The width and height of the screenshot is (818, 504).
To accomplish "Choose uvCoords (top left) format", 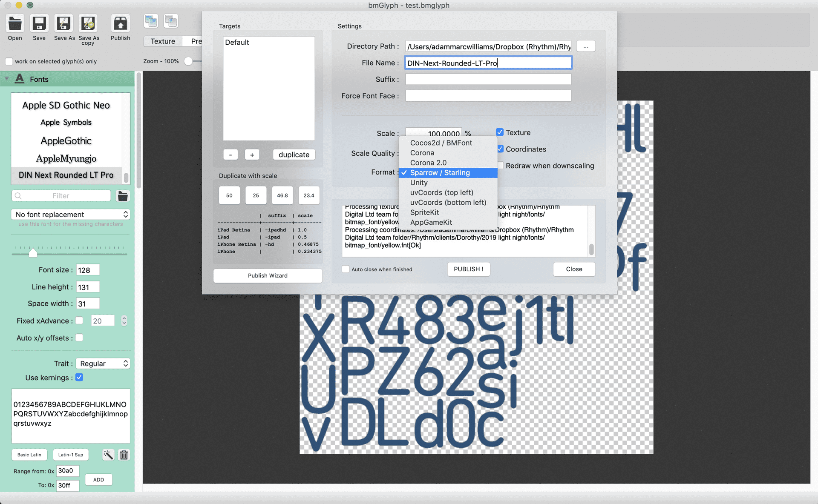I will tap(448, 192).
